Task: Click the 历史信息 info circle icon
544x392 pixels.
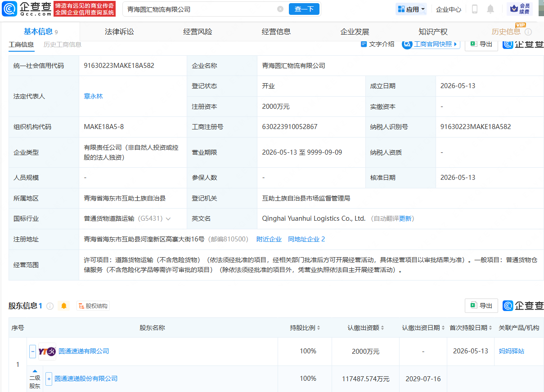Action: pyautogui.click(x=528, y=32)
